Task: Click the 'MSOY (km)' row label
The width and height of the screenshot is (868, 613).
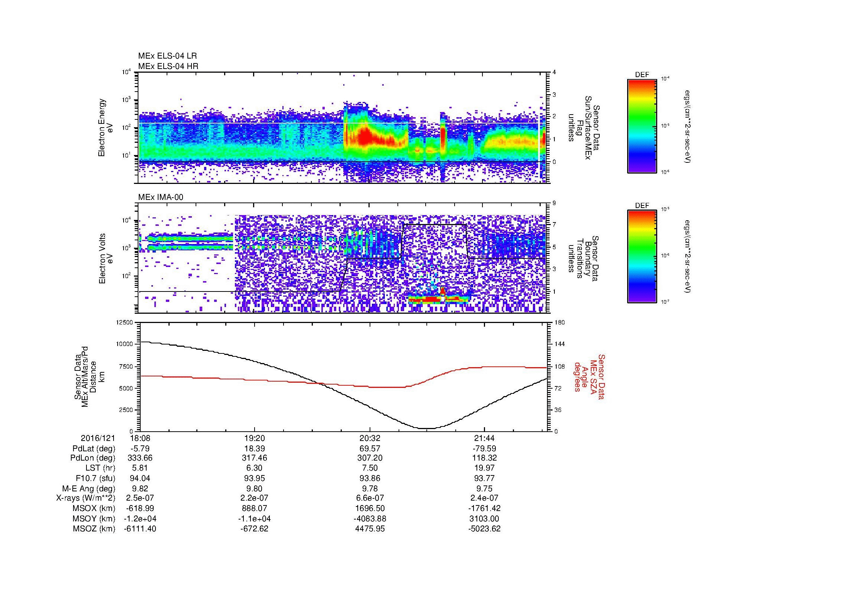Action: point(94,518)
